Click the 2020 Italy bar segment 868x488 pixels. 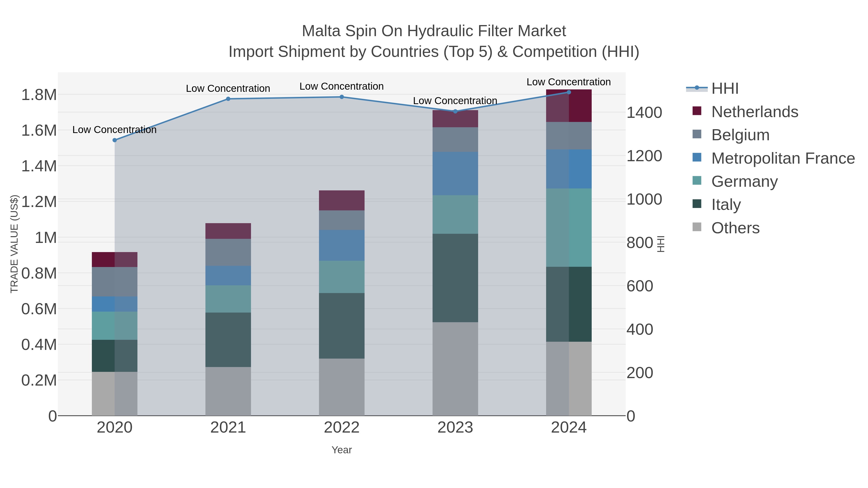coord(115,356)
